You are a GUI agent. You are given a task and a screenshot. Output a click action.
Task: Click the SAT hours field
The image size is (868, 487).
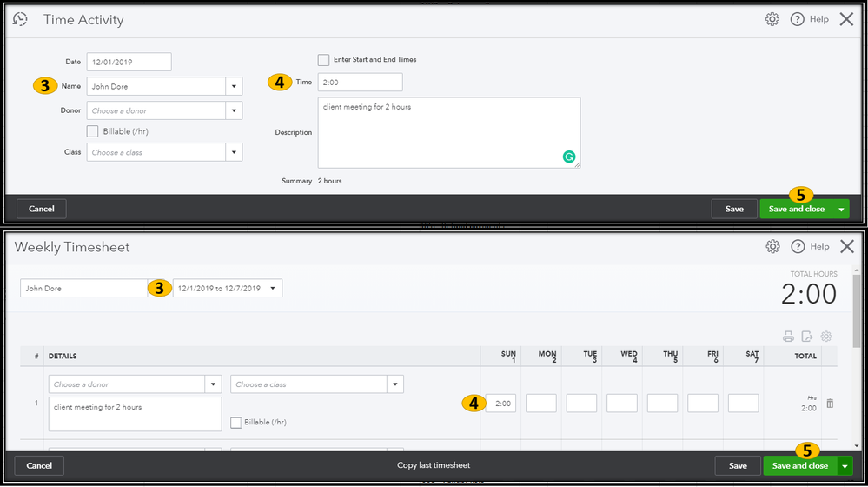click(x=743, y=404)
